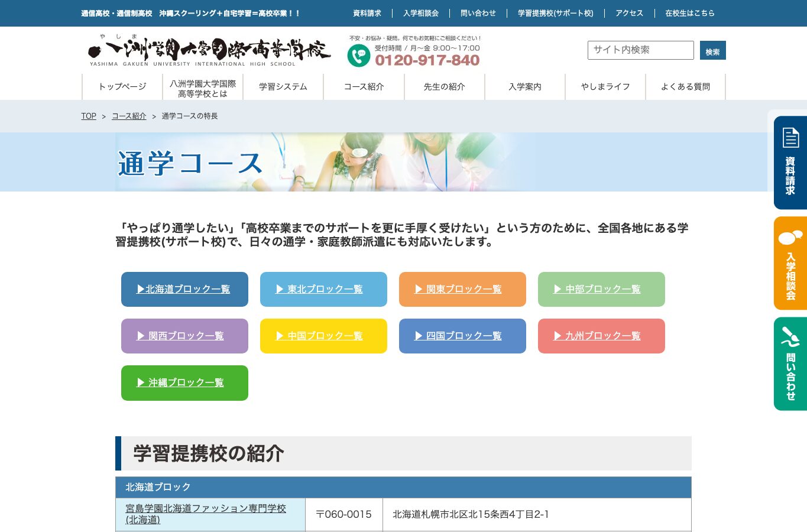This screenshot has width=807, height=532.
Task: Click the 検索 search button
Action: [x=713, y=50]
